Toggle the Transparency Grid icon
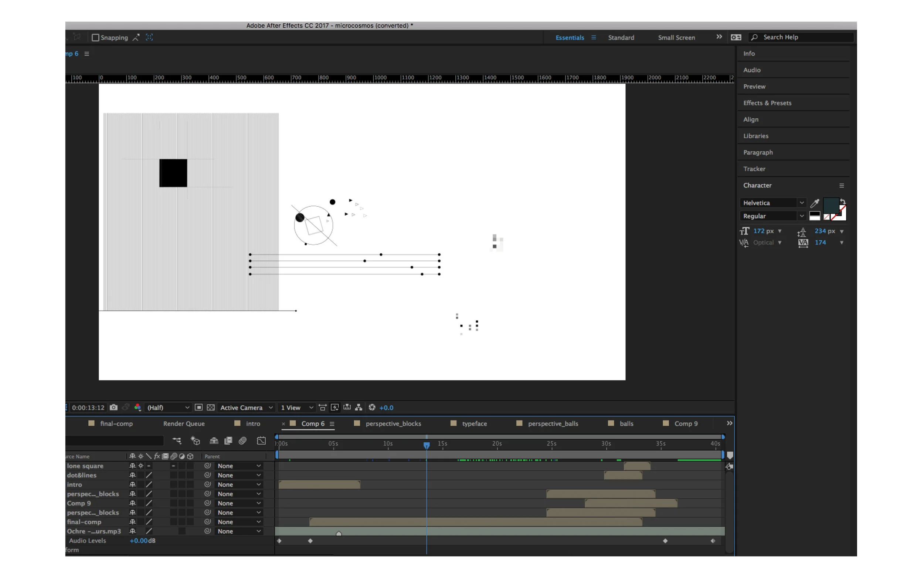 pos(210,408)
